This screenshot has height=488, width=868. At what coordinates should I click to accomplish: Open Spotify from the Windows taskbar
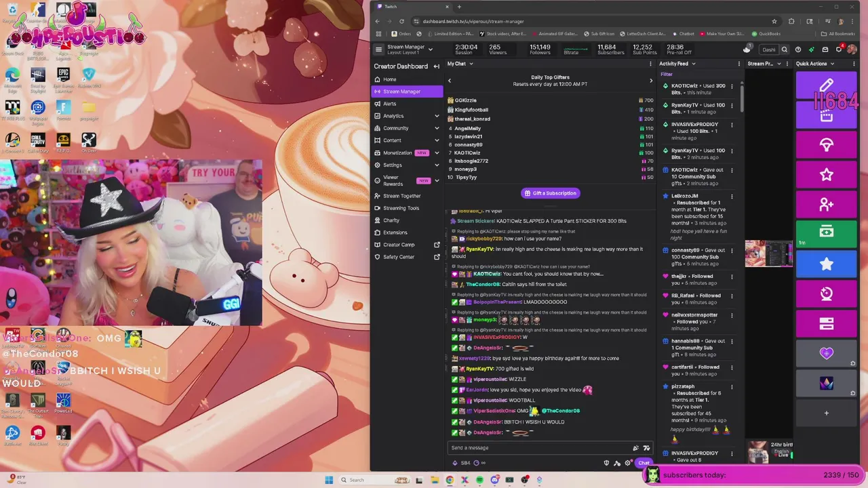click(479, 480)
